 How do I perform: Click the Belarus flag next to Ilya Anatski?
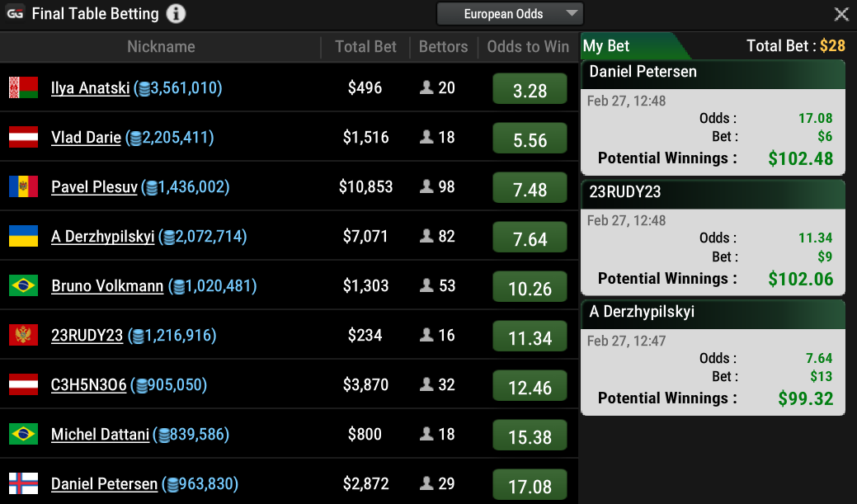click(x=23, y=87)
